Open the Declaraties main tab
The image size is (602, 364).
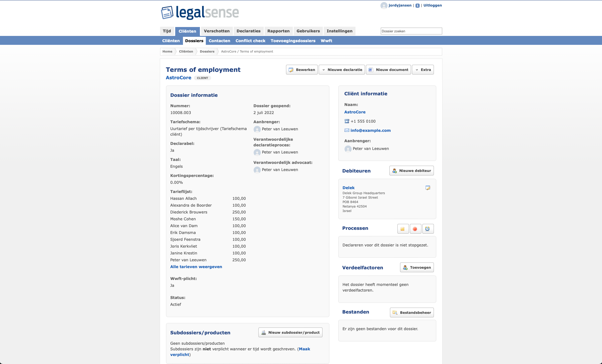tap(248, 31)
